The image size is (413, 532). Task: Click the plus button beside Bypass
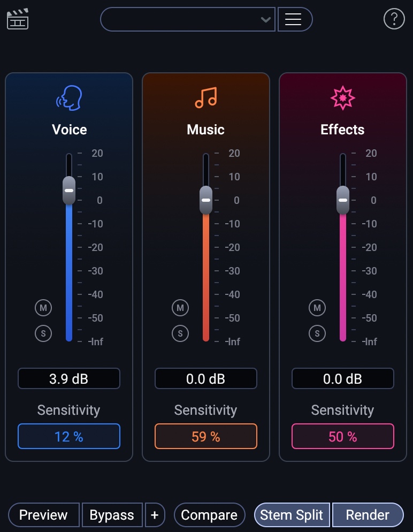[155, 515]
